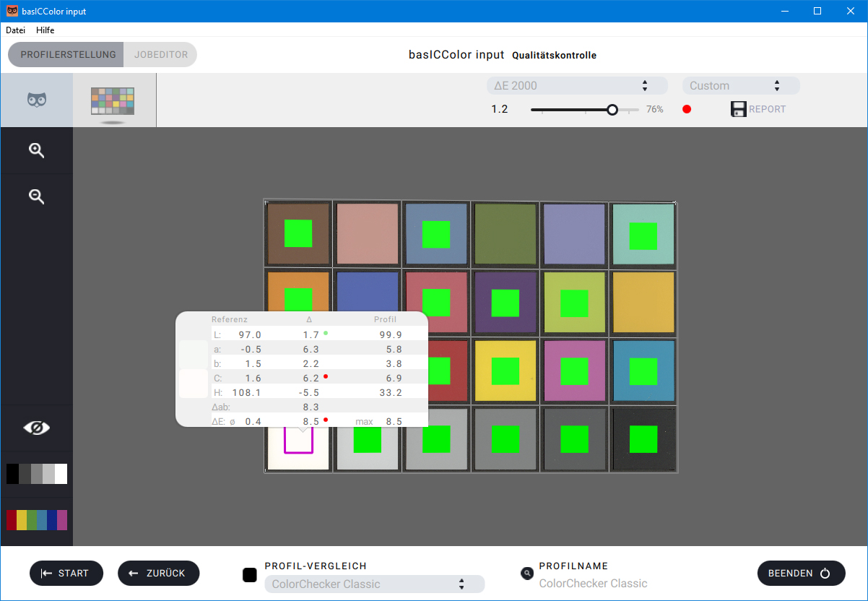Open the ColorChecker Classic comparison dropdown
The height and width of the screenshot is (601, 868).
[x=374, y=584]
